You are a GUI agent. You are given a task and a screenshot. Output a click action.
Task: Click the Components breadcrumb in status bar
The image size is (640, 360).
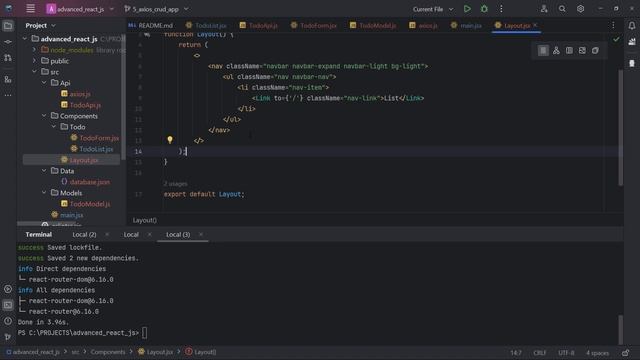click(x=108, y=352)
